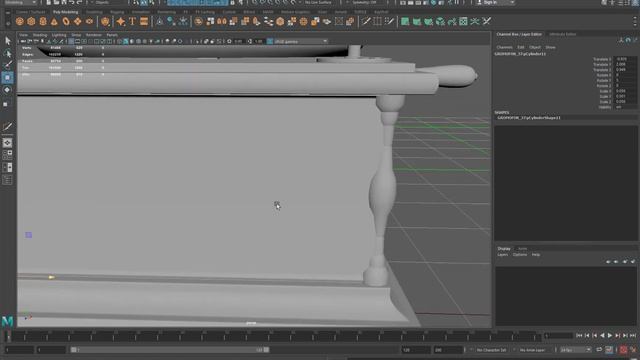
Task: Switch to the Poly Modeling shelf tab
Action: (x=65, y=12)
